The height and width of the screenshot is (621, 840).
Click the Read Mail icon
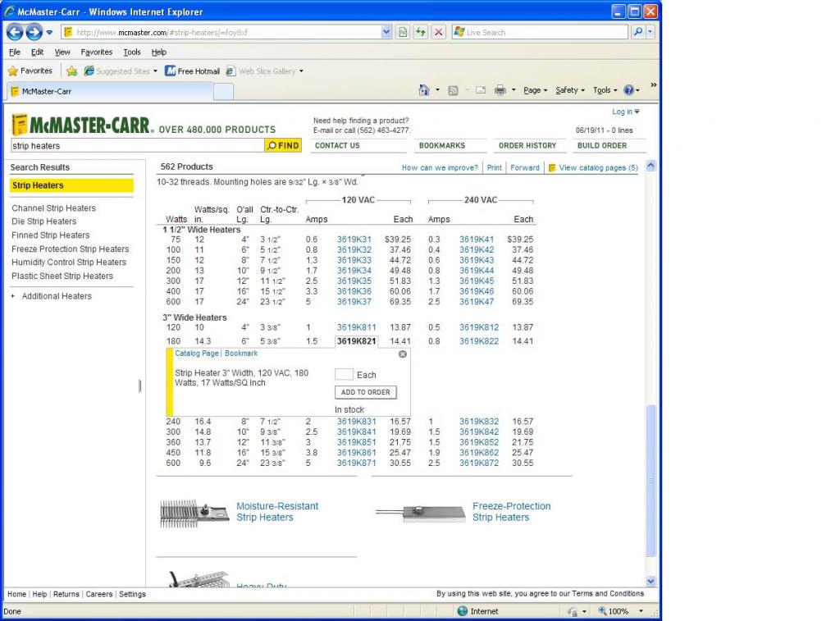481,90
